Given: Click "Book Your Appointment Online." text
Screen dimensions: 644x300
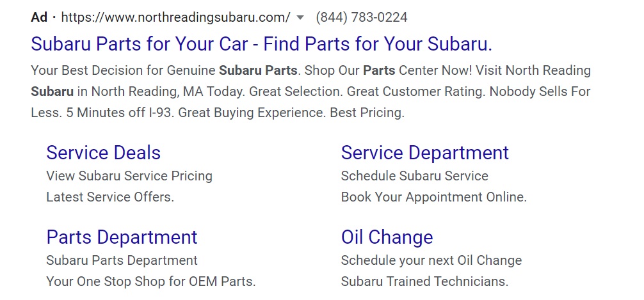Looking at the screenshot, I should 433,197.
